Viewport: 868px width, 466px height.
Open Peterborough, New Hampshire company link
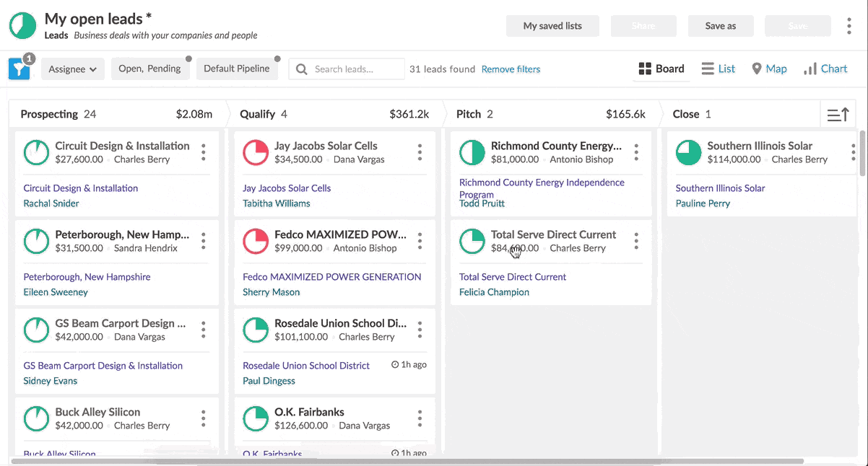[x=87, y=277]
